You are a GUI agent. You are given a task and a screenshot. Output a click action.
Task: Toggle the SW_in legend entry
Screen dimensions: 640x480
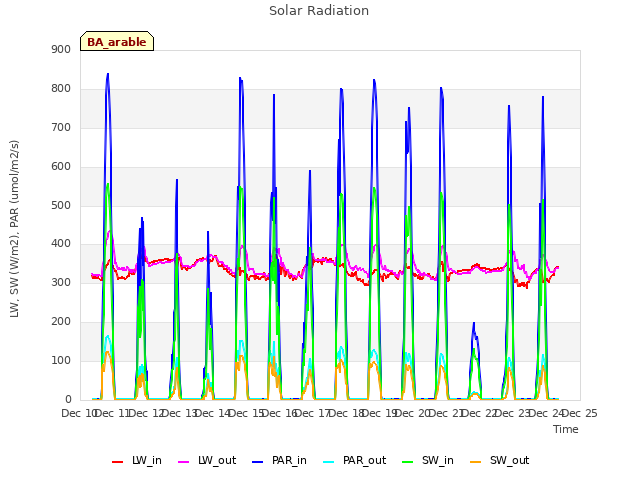coord(427,461)
